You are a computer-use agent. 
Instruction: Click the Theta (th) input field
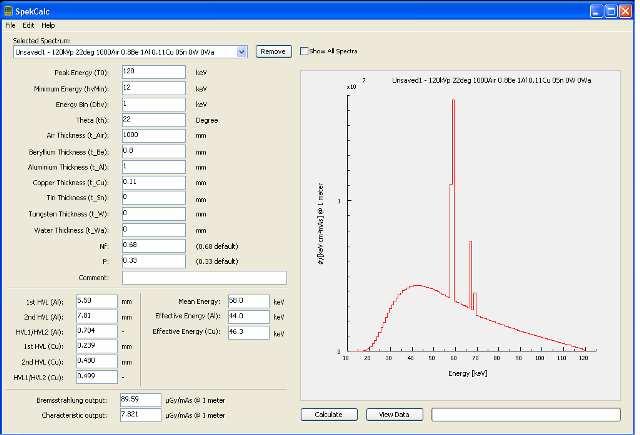(x=154, y=120)
